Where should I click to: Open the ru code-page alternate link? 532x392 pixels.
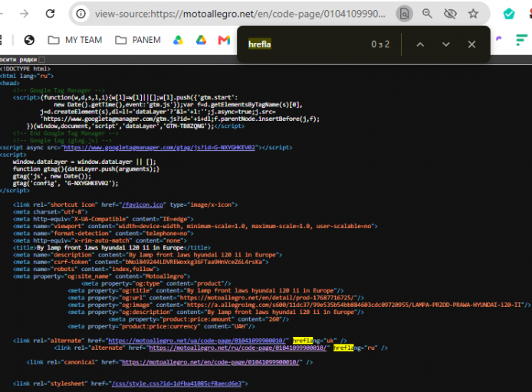pos(238,348)
